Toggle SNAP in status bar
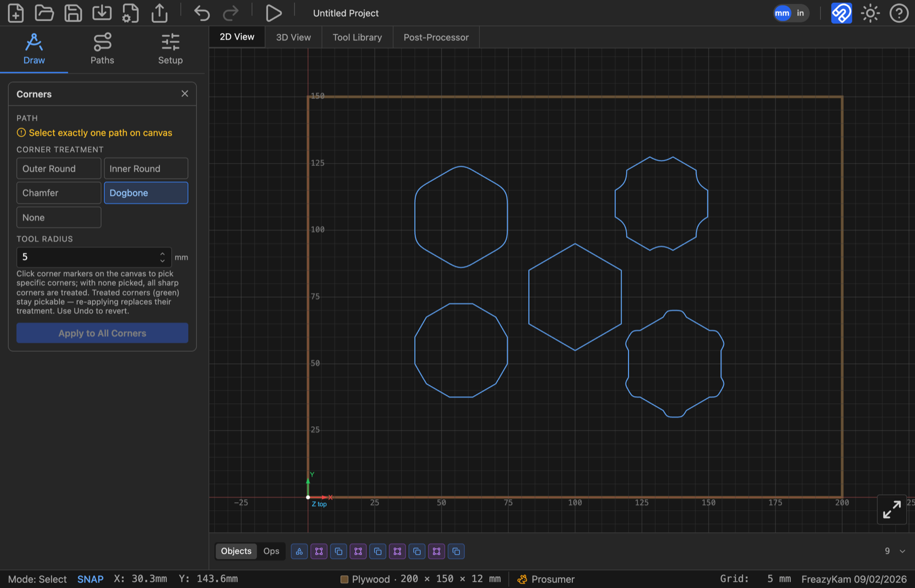Viewport: 915px width, 588px height. 90,579
